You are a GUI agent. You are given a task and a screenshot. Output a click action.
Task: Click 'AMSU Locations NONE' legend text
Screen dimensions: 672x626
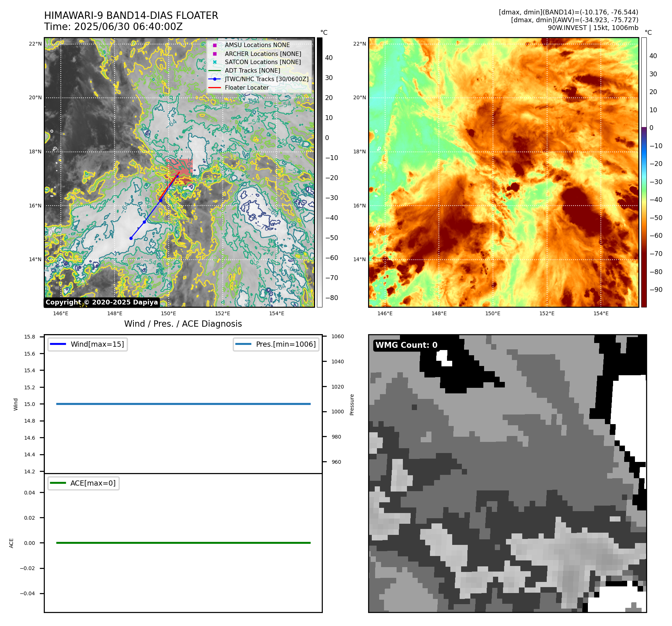click(257, 45)
